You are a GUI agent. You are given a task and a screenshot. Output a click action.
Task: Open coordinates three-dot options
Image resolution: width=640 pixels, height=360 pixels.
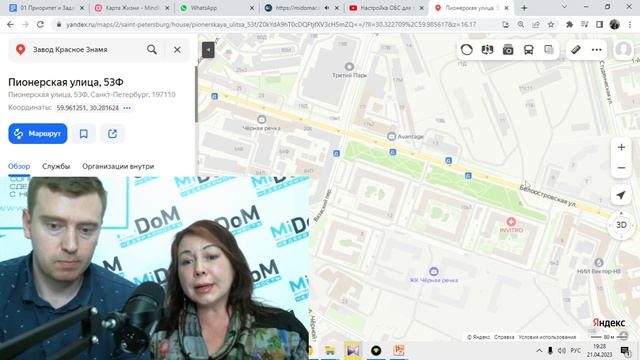tap(127, 108)
